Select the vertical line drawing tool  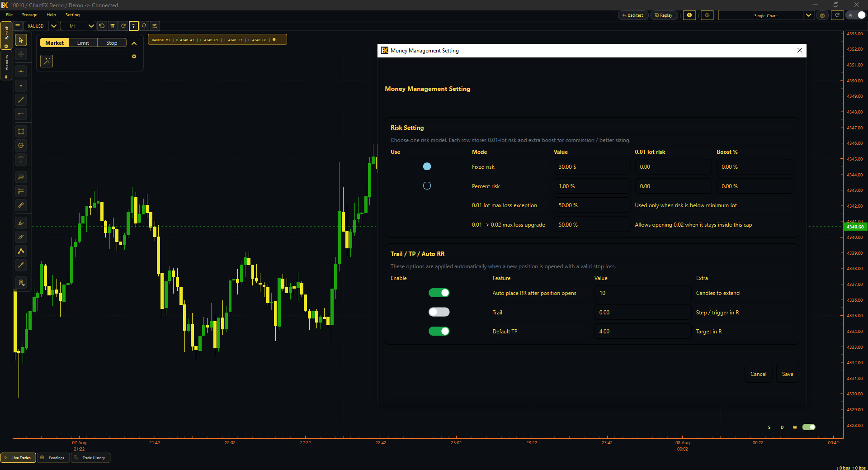click(21, 85)
